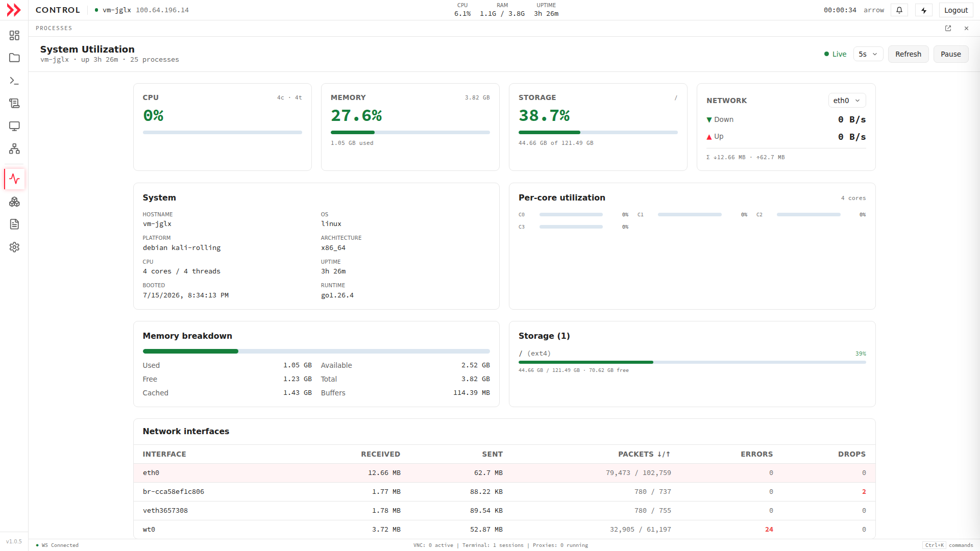
Task: Click the lightning bolt quick actions icon
Action: (924, 10)
